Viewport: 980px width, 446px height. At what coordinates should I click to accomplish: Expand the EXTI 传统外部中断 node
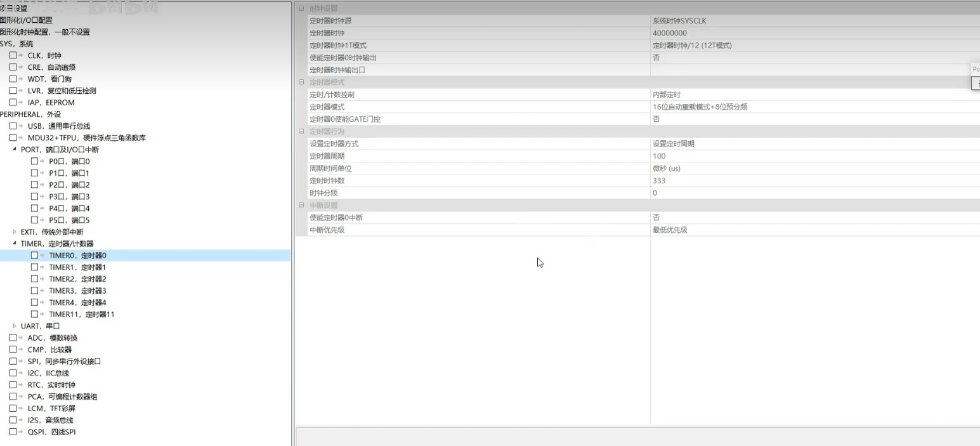tap(15, 232)
